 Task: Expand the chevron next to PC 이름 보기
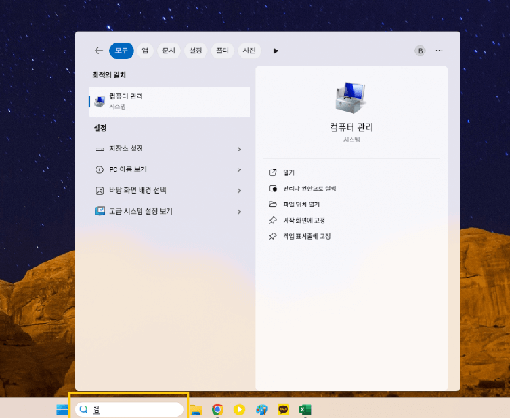[x=239, y=169]
